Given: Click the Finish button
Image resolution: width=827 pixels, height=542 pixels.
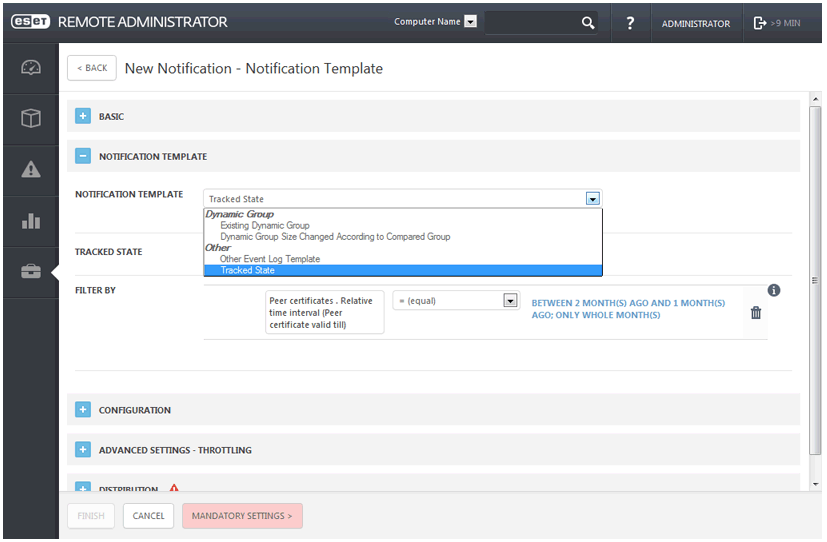Looking at the screenshot, I should (x=91, y=516).
